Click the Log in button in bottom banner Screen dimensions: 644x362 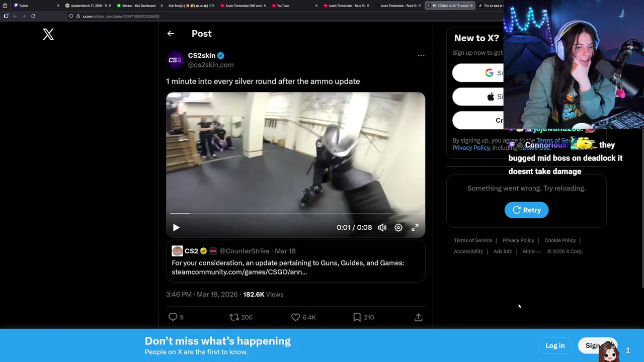coord(555,345)
